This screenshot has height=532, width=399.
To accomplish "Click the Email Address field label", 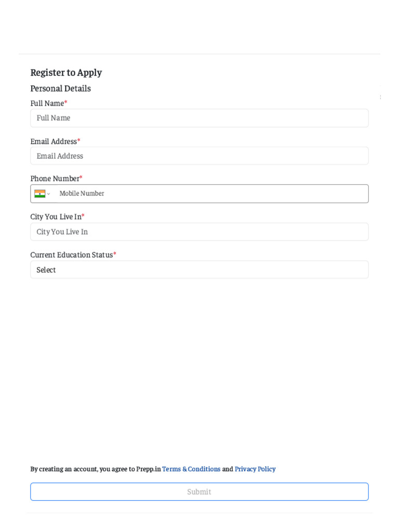I will (x=53, y=141).
